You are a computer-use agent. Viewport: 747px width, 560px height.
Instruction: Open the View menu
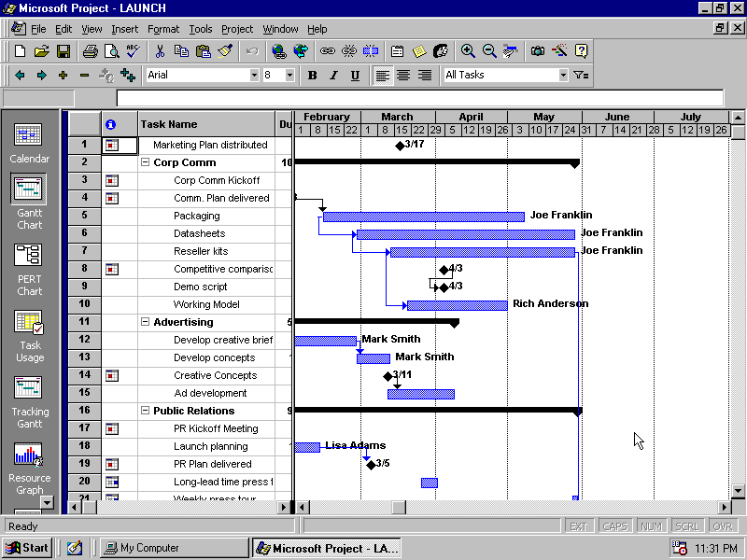click(92, 29)
